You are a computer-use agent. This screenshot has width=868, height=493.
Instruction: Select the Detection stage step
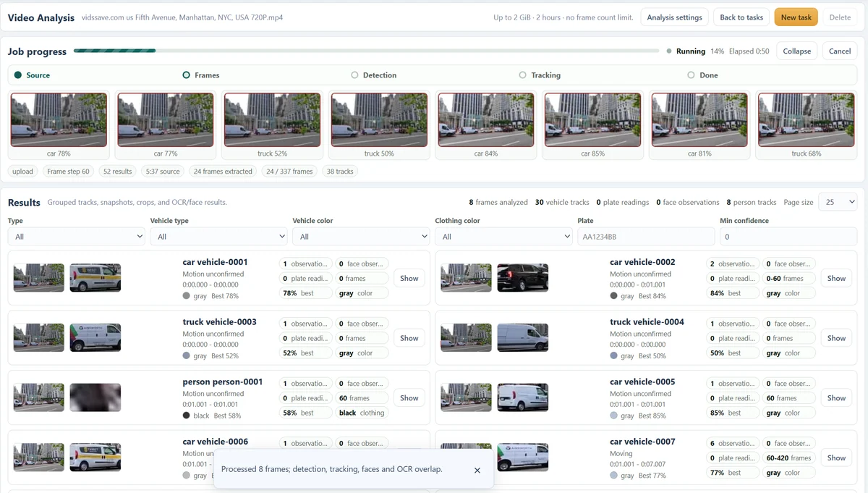(x=374, y=75)
